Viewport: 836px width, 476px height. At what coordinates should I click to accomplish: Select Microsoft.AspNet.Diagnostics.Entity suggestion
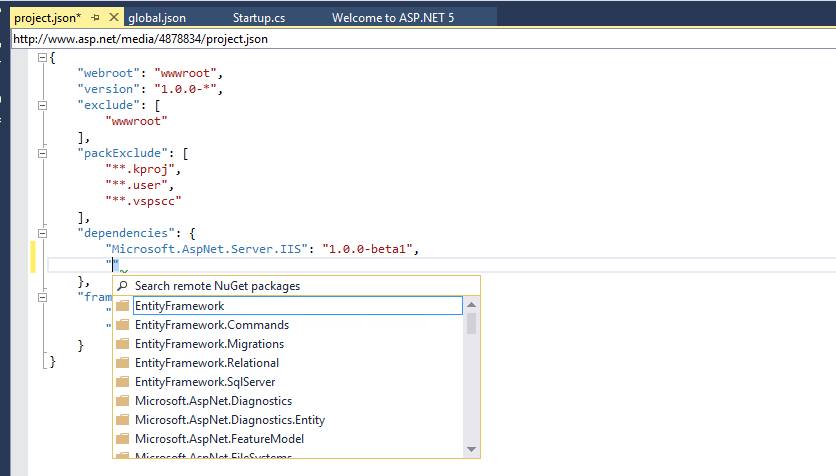[230, 420]
